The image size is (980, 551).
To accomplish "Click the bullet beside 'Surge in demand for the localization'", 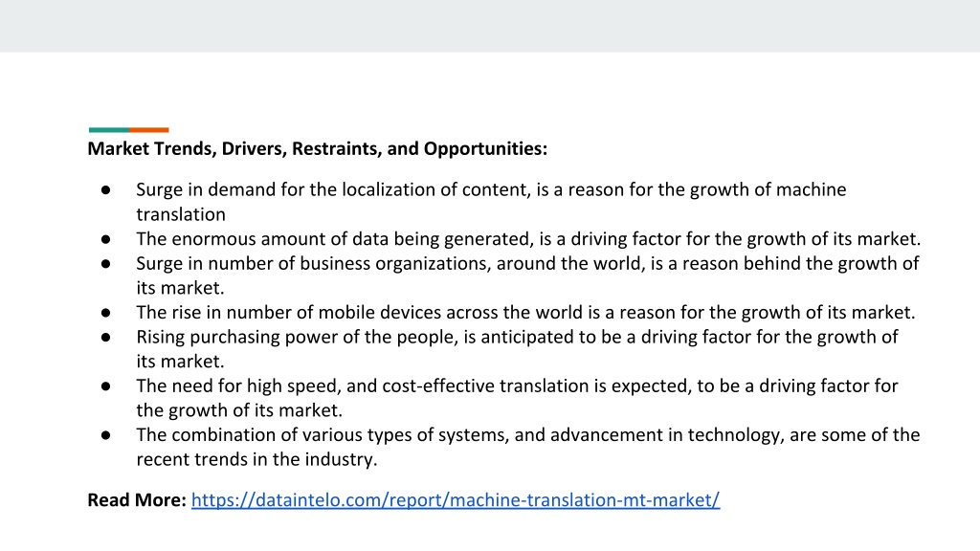I will click(105, 190).
